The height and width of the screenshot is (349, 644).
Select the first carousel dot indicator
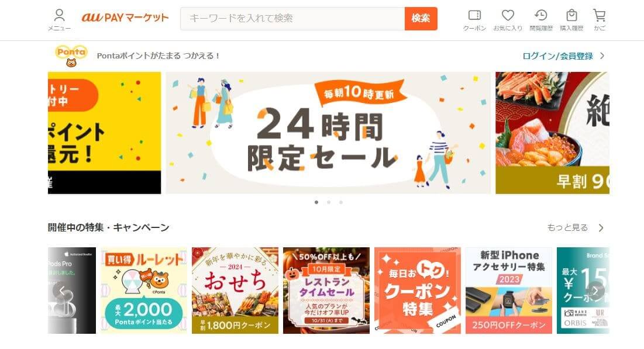point(316,202)
